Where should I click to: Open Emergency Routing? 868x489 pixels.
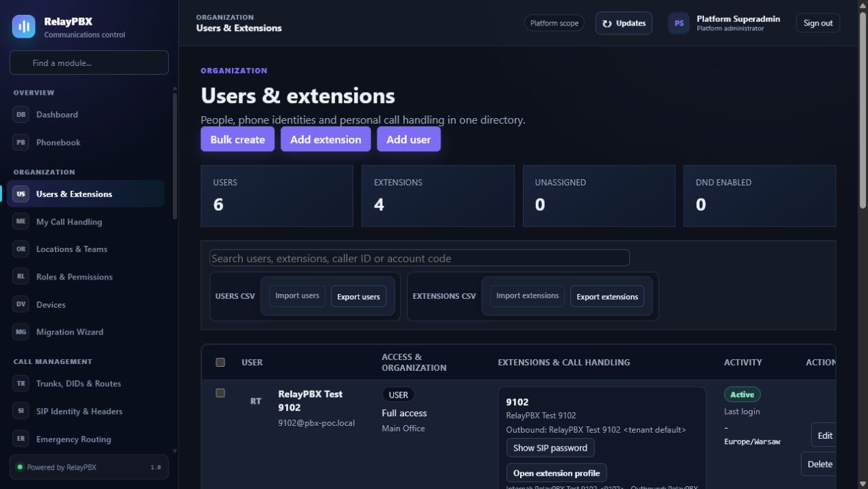click(87, 439)
